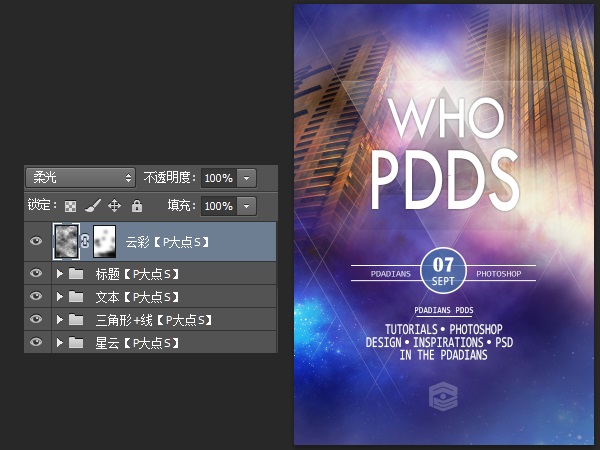Expand the 标题 layer group
600x450 pixels.
click(59, 274)
